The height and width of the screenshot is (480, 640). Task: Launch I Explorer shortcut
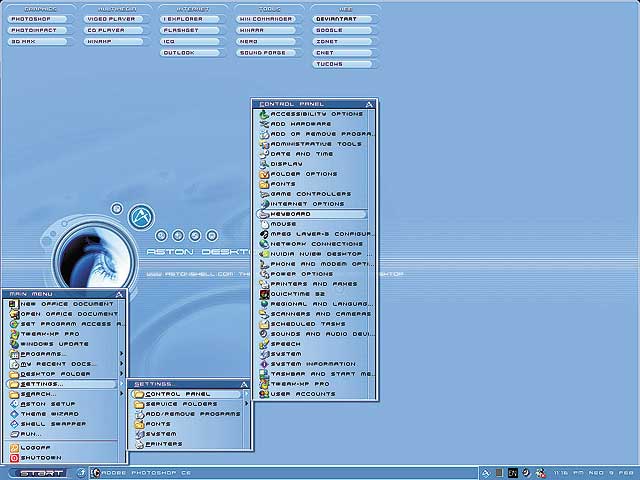point(190,19)
